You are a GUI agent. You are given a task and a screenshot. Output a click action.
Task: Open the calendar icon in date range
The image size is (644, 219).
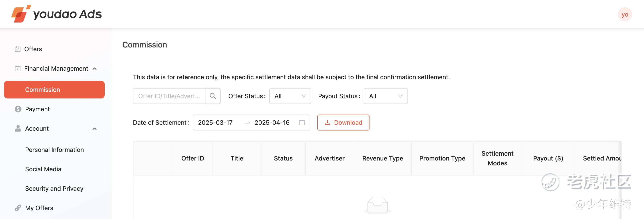(x=302, y=123)
